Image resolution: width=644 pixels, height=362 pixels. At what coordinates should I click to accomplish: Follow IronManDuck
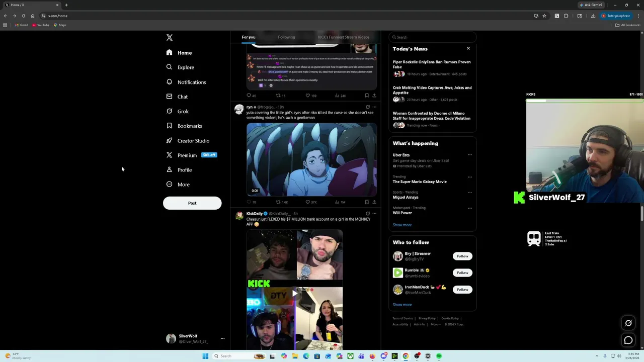[462, 290]
